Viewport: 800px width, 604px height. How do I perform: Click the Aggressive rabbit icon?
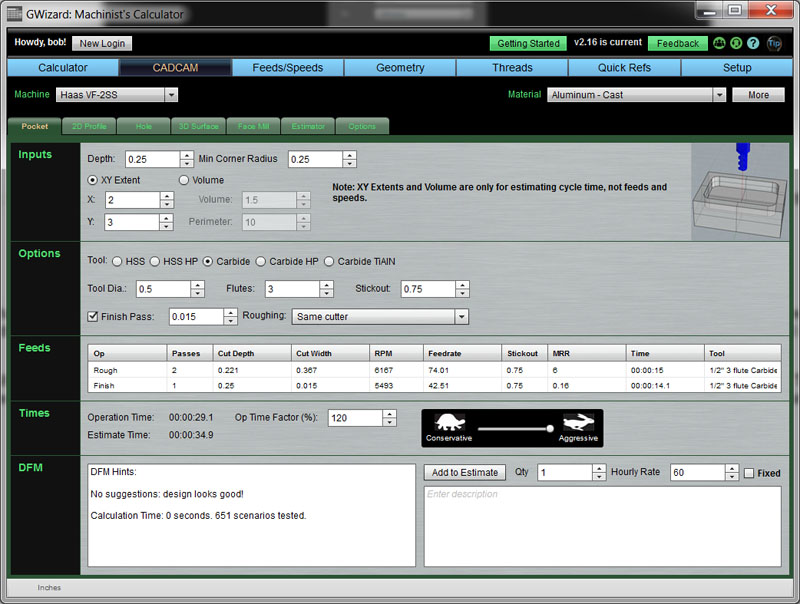578,422
